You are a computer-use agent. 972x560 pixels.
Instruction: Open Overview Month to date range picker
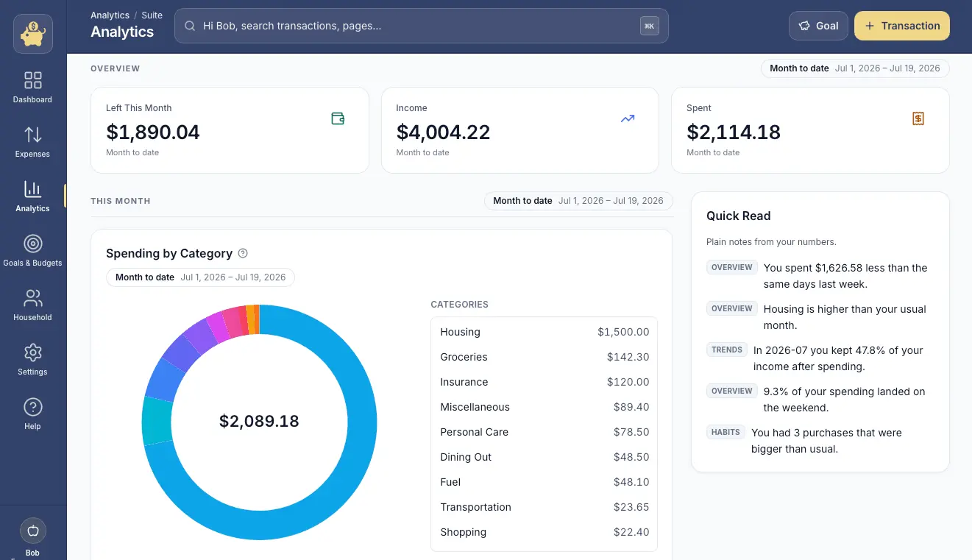pyautogui.click(x=855, y=68)
